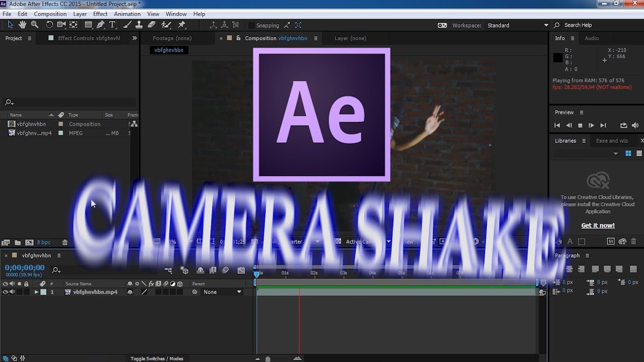The image size is (644, 362).
Task: Switch to the Audio panel tab
Action: [x=592, y=38]
